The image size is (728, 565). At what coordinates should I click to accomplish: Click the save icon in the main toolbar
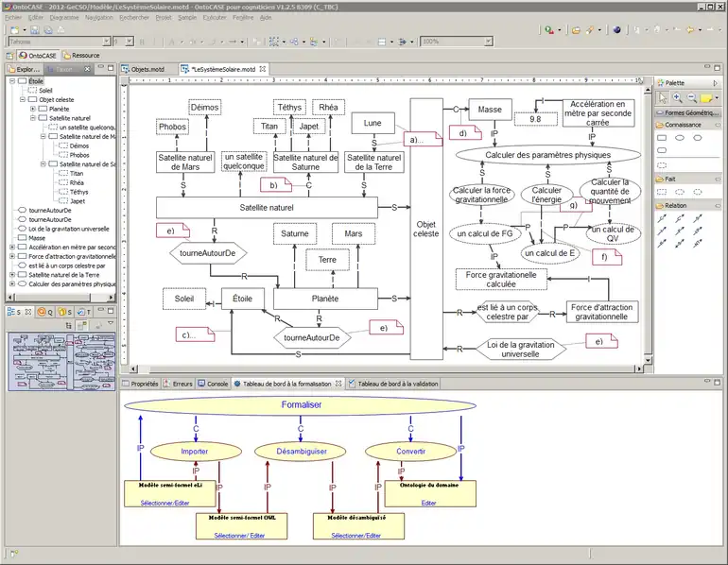pyautogui.click(x=35, y=29)
